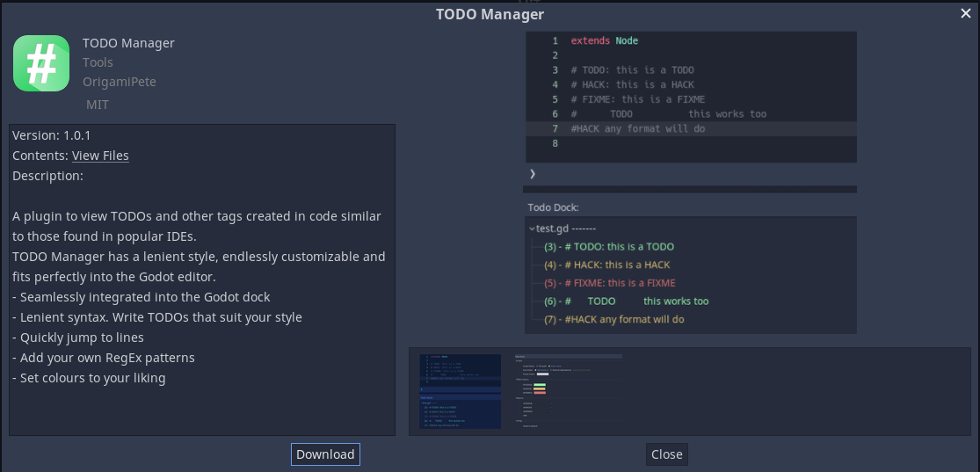Click the Tools category label

coord(98,62)
